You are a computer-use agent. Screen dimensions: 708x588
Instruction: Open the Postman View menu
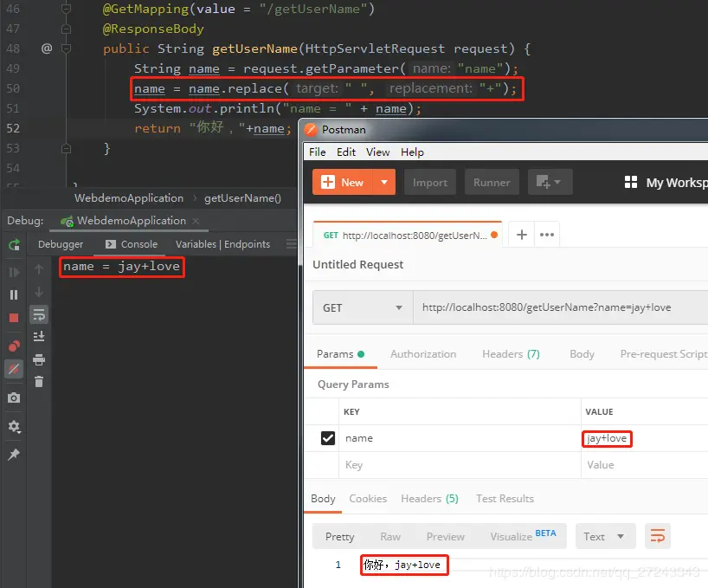click(378, 152)
